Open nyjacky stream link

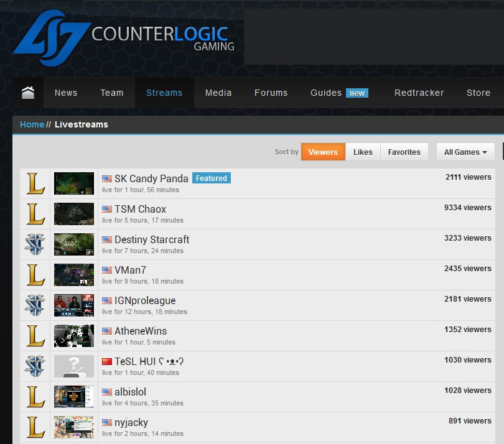(x=131, y=423)
